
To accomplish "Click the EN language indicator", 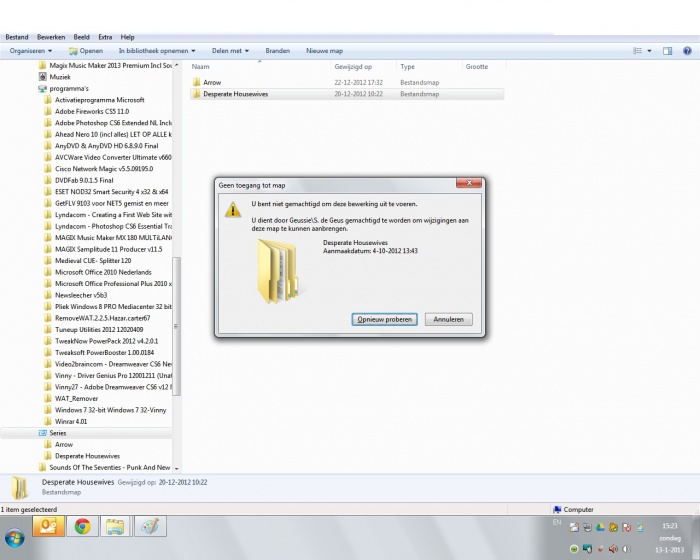I will coord(557,522).
